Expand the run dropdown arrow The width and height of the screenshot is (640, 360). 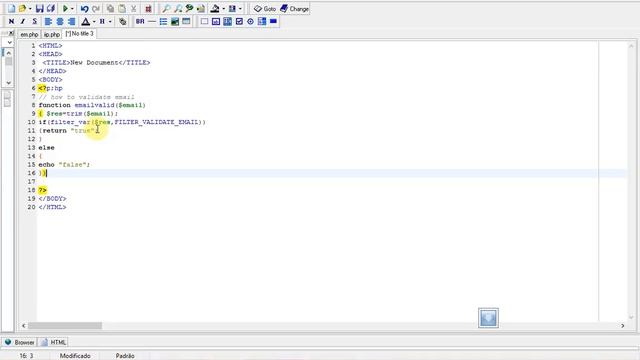point(72,9)
